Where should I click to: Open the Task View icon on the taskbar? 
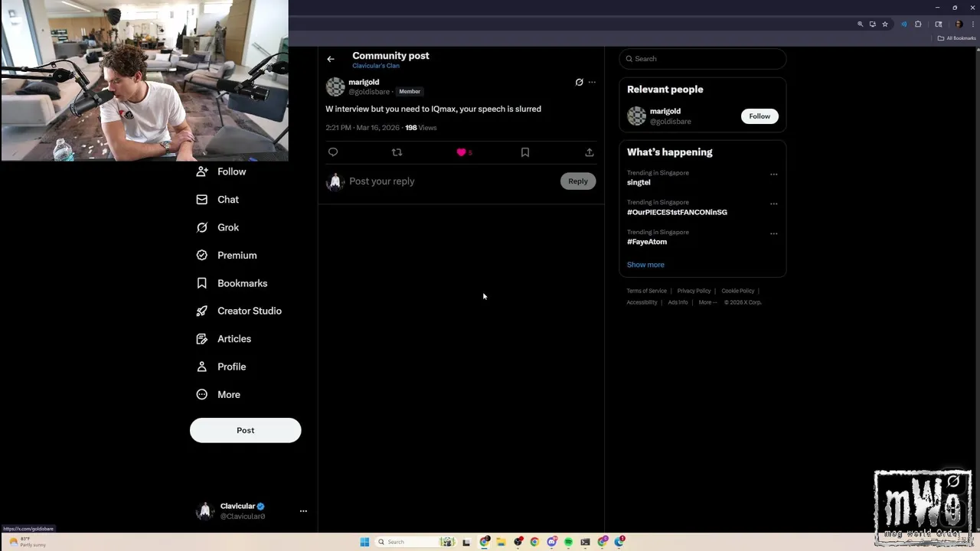465,542
